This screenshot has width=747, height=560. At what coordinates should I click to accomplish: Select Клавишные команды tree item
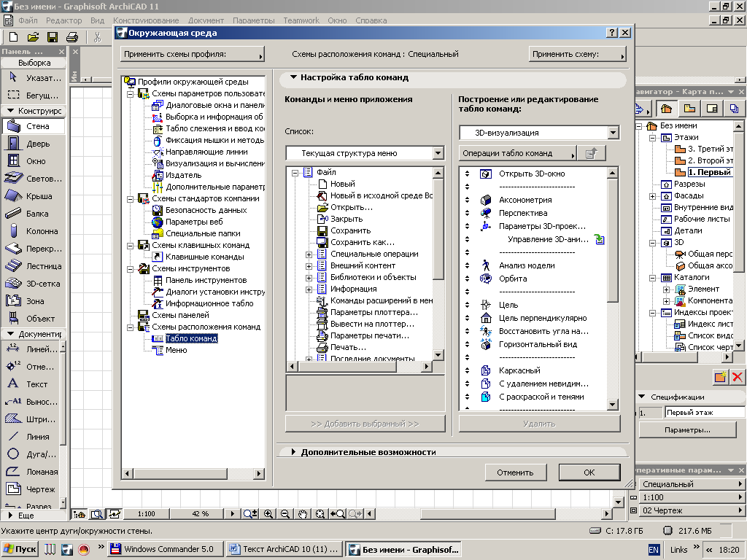click(x=205, y=257)
